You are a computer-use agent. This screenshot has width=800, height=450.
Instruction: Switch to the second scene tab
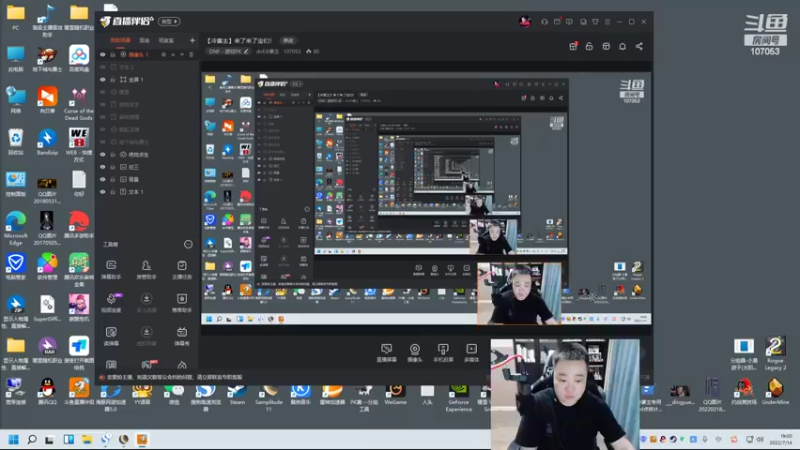(x=145, y=40)
